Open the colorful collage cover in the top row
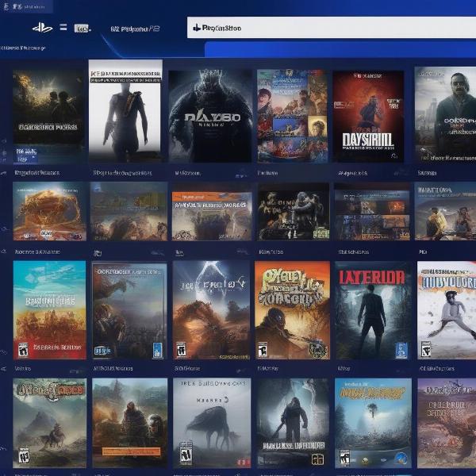The image size is (476, 476). [293, 116]
